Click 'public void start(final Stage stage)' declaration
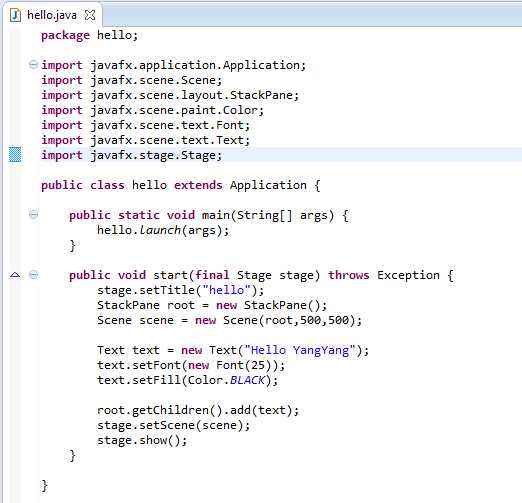522x503 pixels. click(194, 275)
